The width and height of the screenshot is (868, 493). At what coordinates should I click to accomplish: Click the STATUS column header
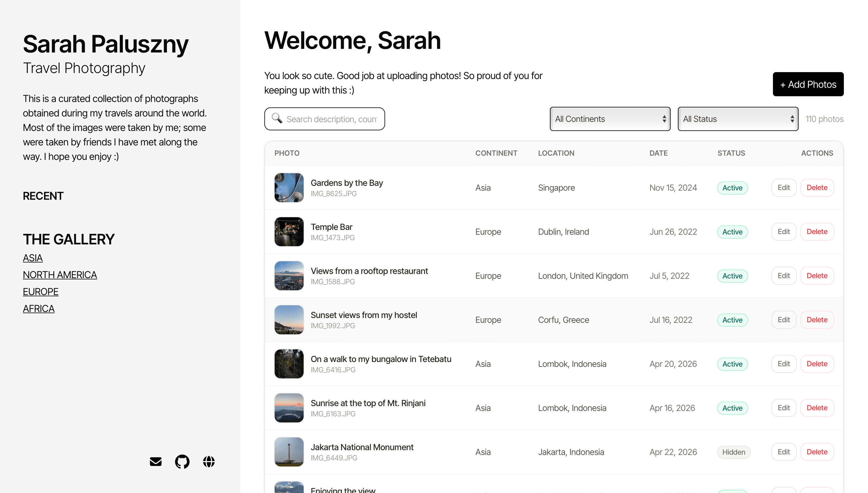tap(731, 153)
